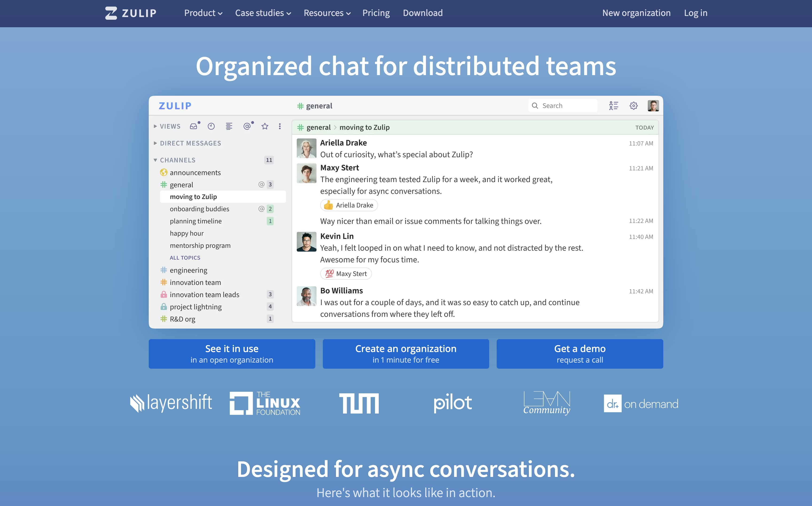812x506 pixels.
Task: Expand the DIRECT MESSAGES section
Action: point(190,143)
